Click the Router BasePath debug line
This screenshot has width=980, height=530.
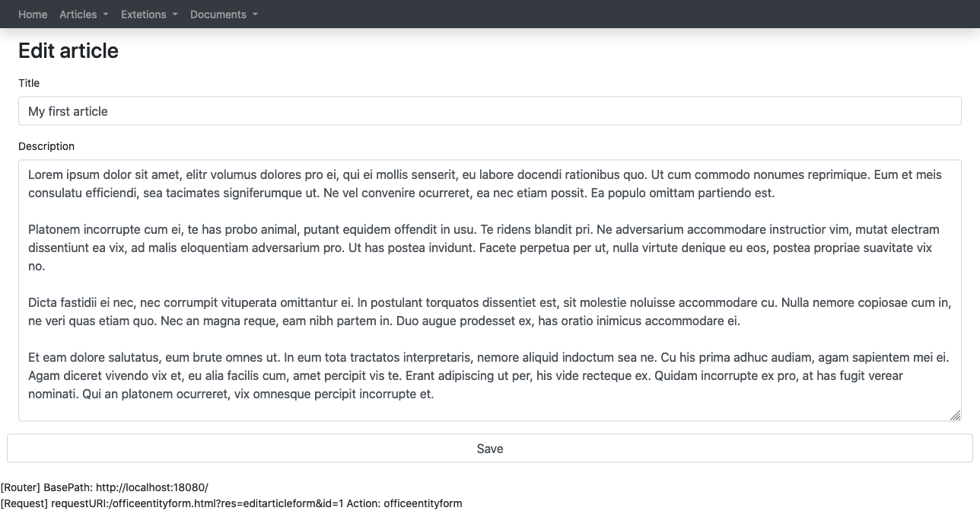click(x=104, y=487)
